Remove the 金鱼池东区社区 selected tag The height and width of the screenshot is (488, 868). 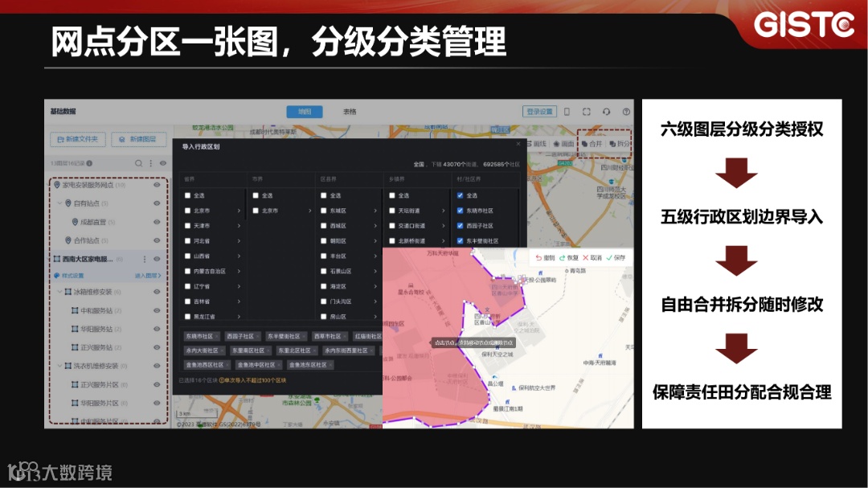click(330, 365)
